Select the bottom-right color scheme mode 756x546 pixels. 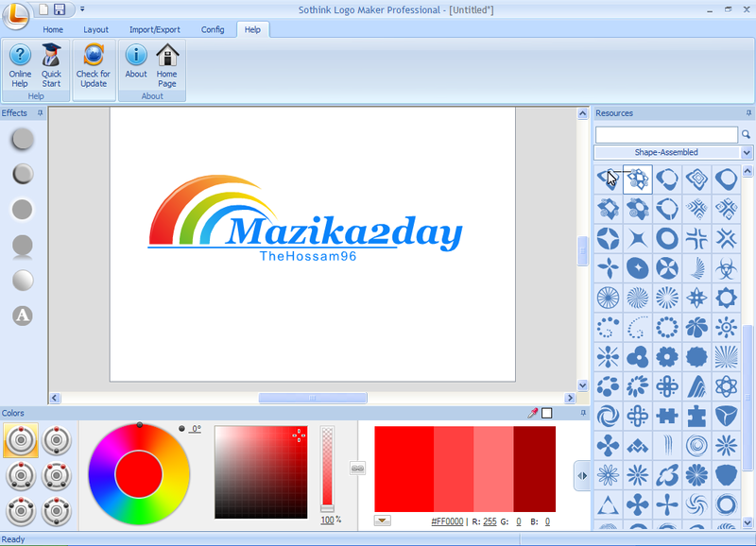57,511
